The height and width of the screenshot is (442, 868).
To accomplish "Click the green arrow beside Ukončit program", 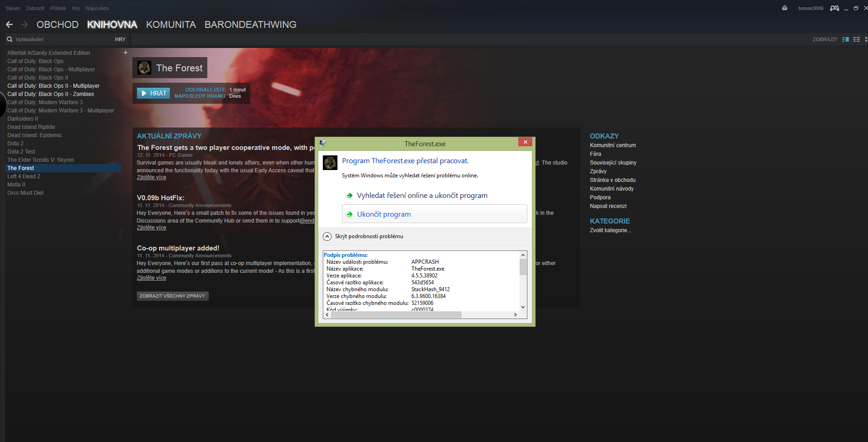I will 350,214.
